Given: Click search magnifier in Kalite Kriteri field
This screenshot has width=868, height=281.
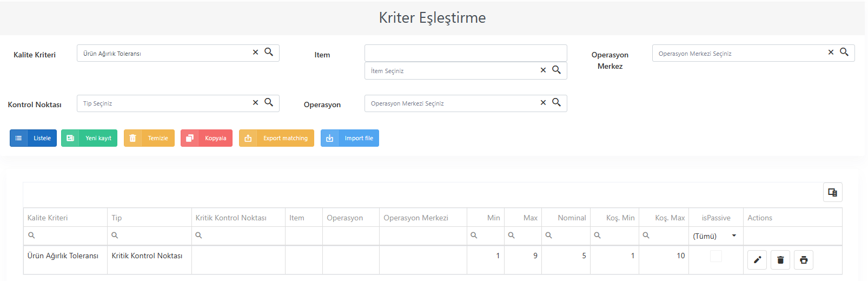Looking at the screenshot, I should click(x=269, y=52).
